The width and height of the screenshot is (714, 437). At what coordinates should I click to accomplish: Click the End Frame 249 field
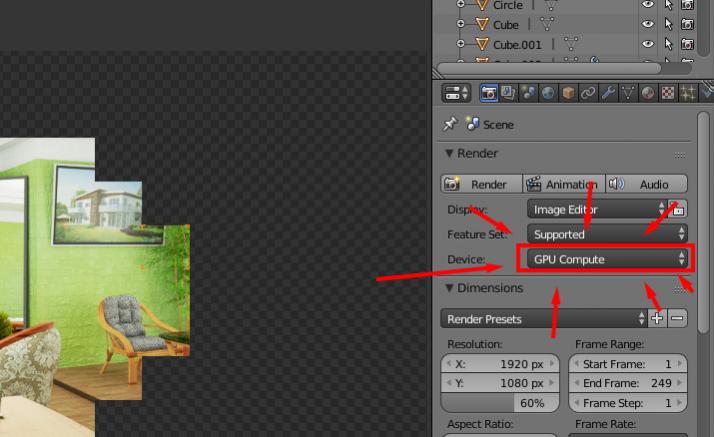tap(628, 383)
